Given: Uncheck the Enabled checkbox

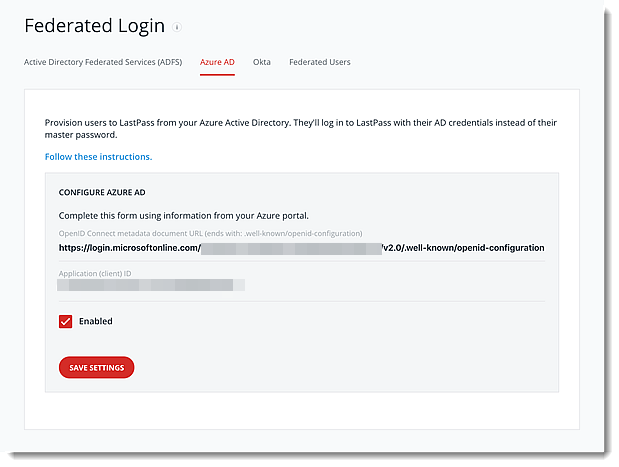Looking at the screenshot, I should [x=66, y=321].
